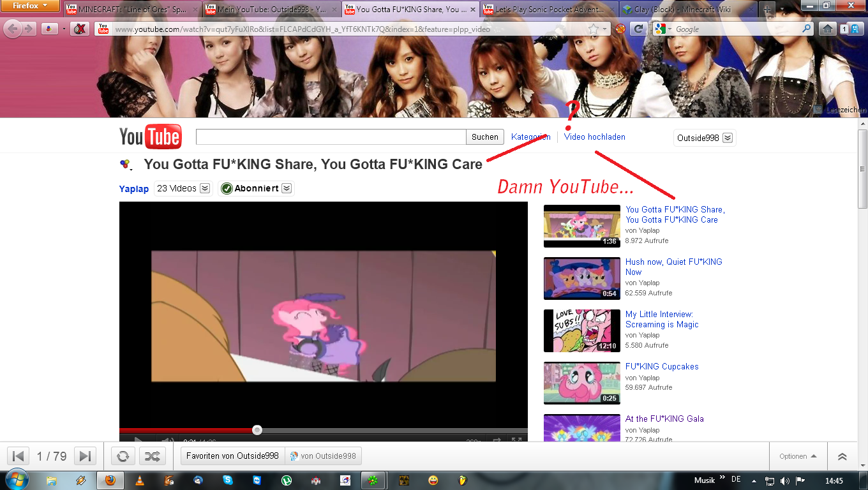Toggle playlist autoplay loop icon
This screenshot has width=868, height=490.
coord(123,456)
